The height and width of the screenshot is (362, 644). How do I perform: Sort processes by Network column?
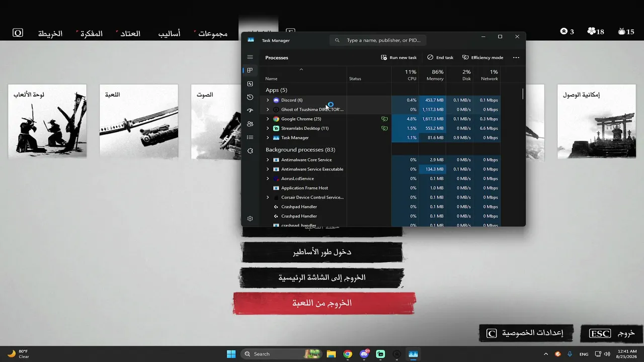(x=487, y=75)
